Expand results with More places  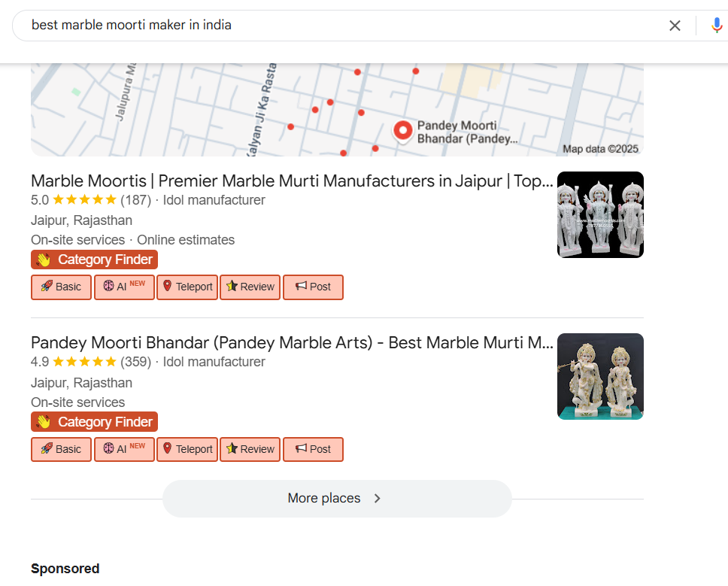(336, 498)
